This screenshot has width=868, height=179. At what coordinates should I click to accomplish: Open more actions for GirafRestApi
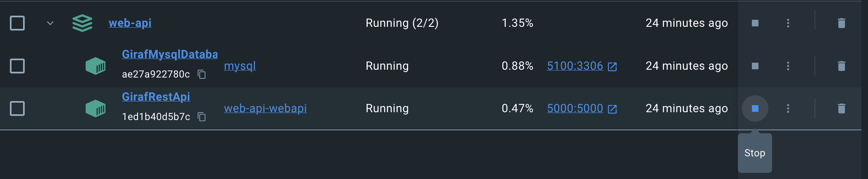788,108
